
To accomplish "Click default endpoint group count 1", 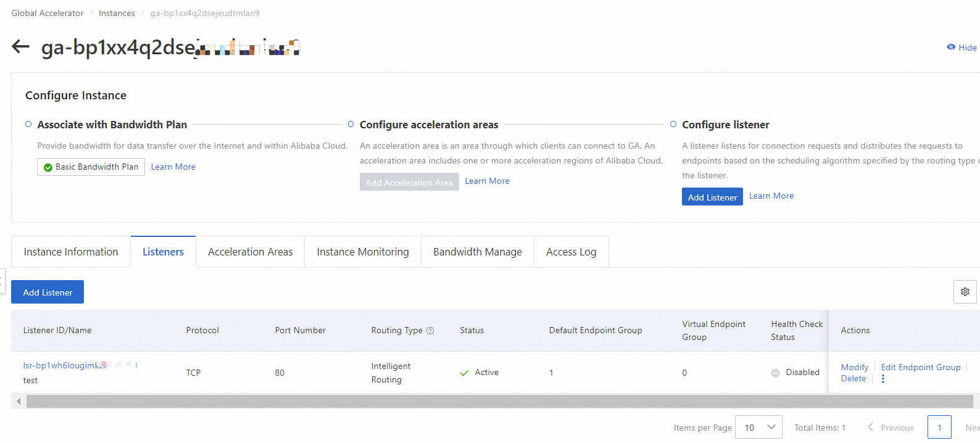I will (551, 373).
